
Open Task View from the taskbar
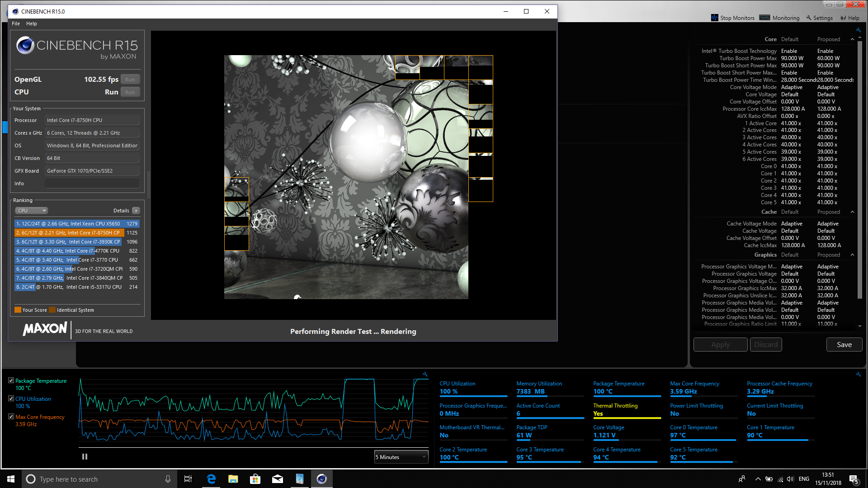(188, 479)
